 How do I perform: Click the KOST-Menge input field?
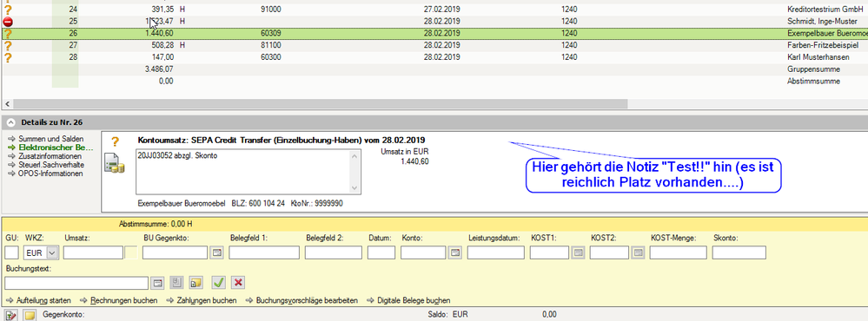click(678, 252)
